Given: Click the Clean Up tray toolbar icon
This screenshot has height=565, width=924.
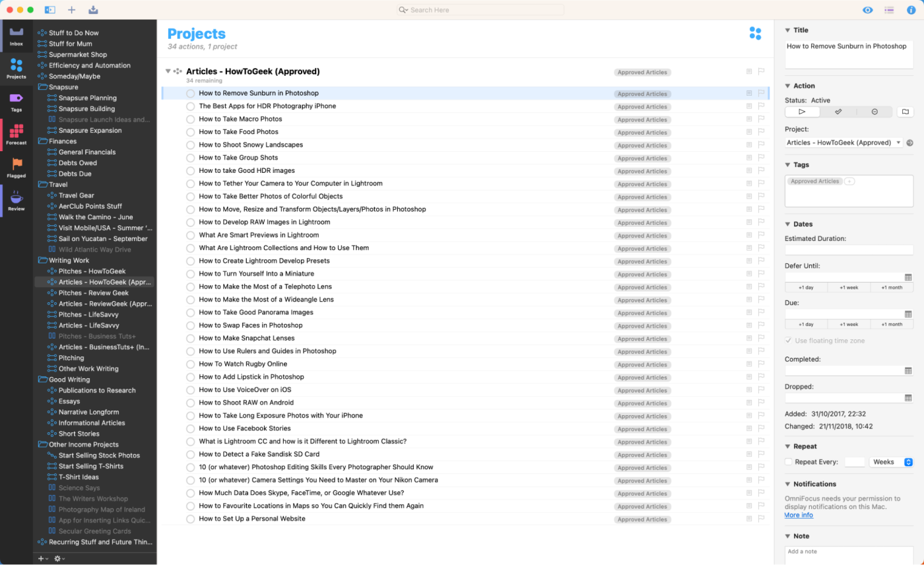Looking at the screenshot, I should [x=93, y=10].
